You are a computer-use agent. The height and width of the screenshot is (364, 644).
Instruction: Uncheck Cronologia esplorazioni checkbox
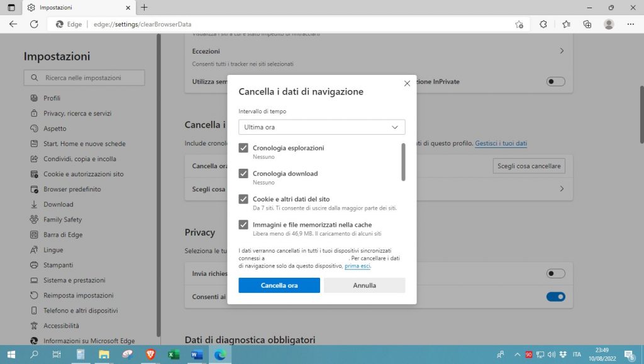click(x=243, y=148)
